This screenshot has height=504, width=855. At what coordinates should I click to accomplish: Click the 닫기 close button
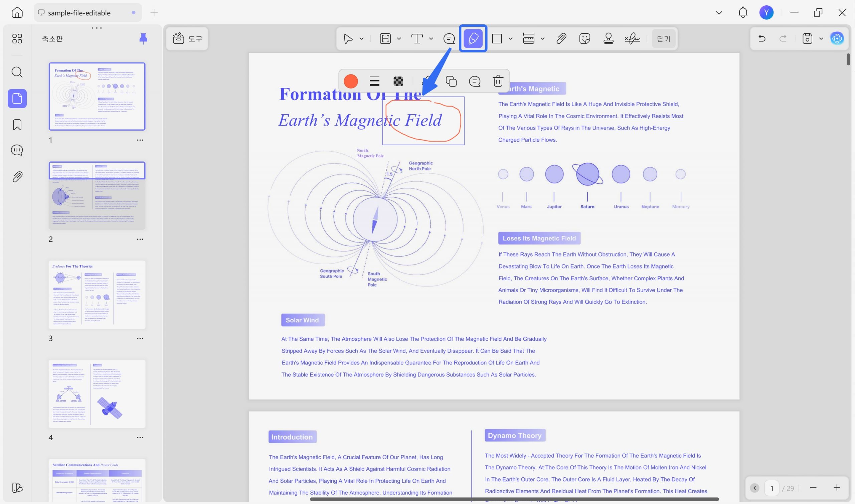pyautogui.click(x=664, y=39)
